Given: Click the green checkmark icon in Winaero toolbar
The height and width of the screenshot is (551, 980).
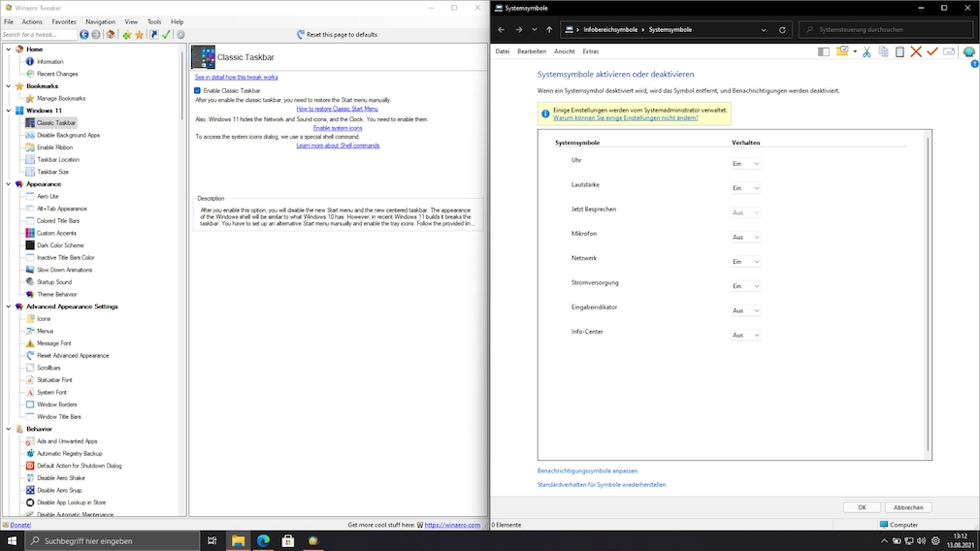Looking at the screenshot, I should pyautogui.click(x=166, y=34).
